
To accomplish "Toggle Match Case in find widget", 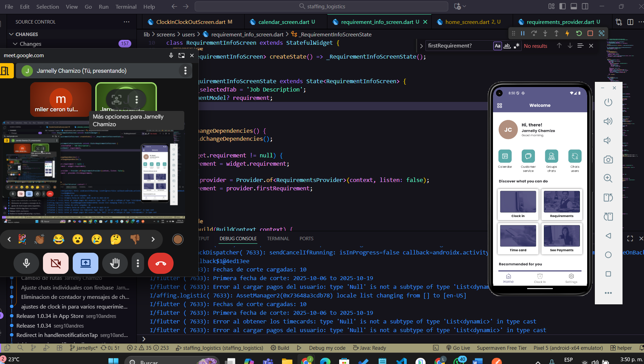I will pyautogui.click(x=497, y=46).
